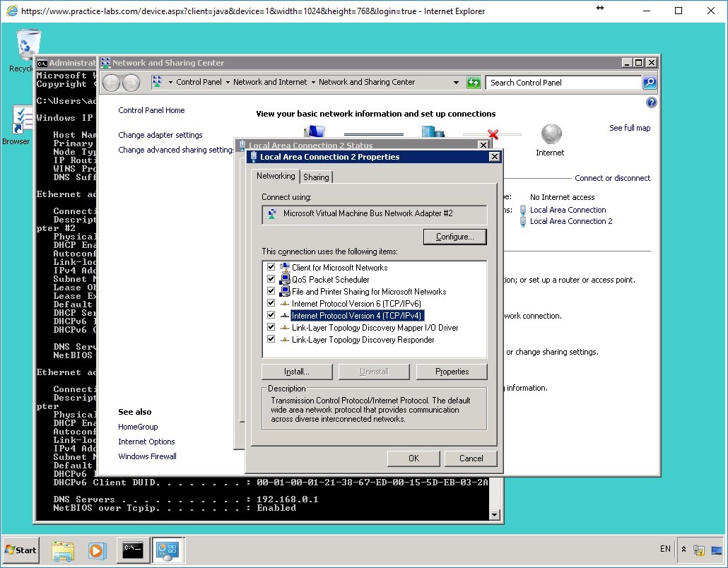The width and height of the screenshot is (728, 568).
Task: Click the magnifier to search Control Panel
Action: tap(649, 82)
